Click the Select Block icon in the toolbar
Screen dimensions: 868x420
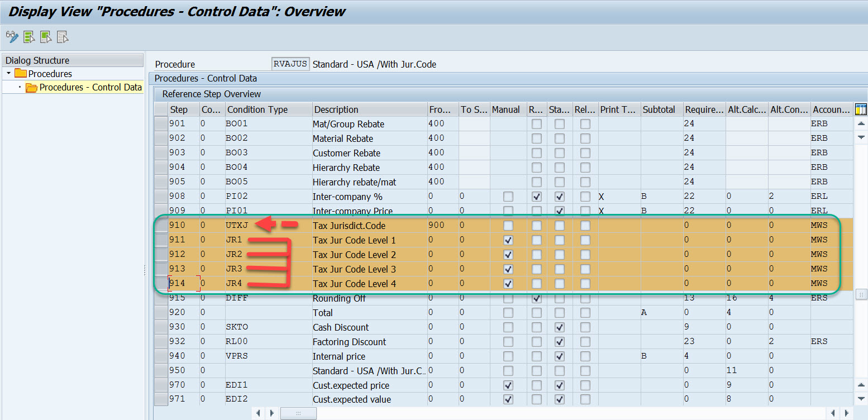pos(45,37)
